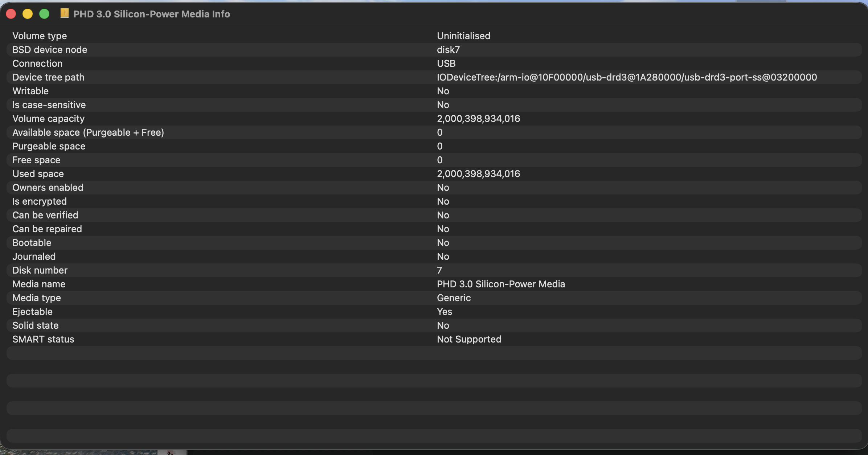Click the Can be repaired label

(47, 229)
